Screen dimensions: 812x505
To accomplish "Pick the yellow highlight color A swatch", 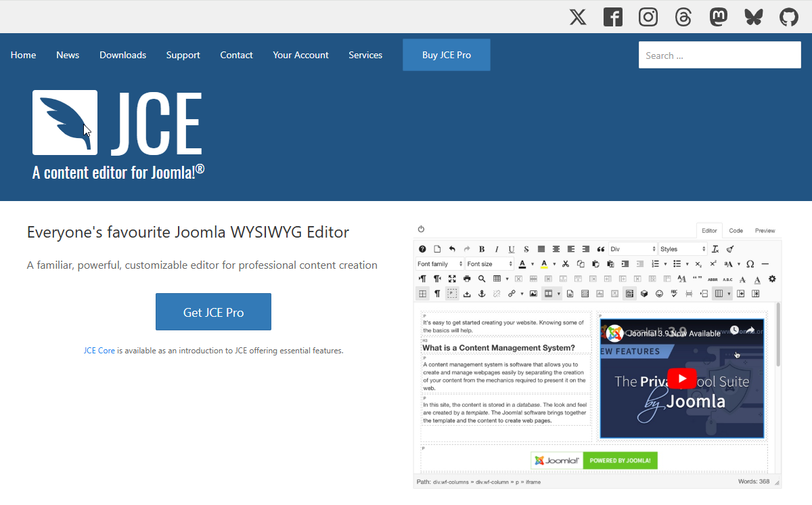I will (544, 264).
